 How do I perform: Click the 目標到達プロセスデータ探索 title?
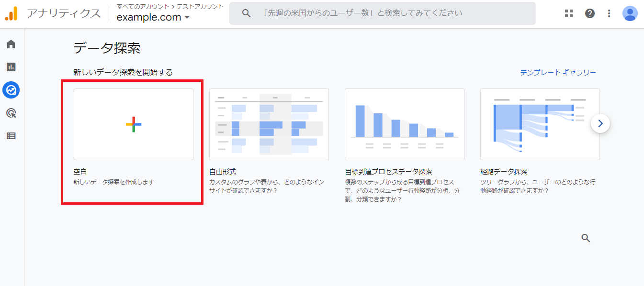(x=388, y=171)
